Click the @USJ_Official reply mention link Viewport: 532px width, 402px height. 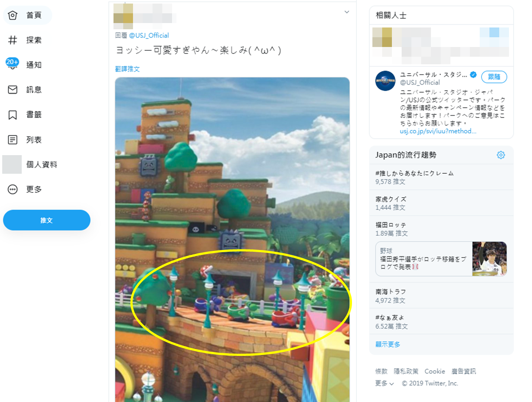pos(149,35)
